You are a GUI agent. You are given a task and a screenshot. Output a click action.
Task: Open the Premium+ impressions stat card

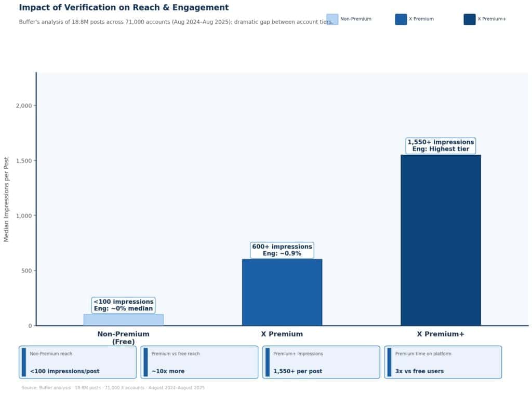click(x=321, y=362)
